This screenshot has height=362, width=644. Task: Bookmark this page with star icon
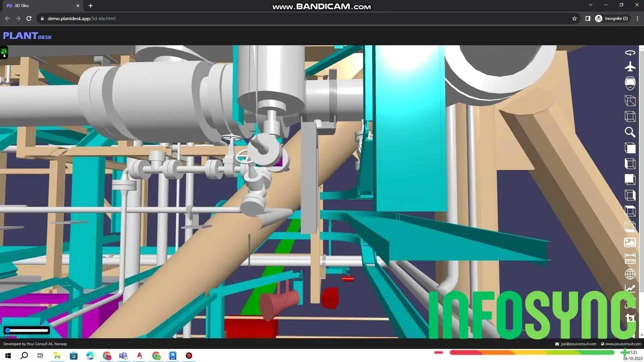pos(574,18)
